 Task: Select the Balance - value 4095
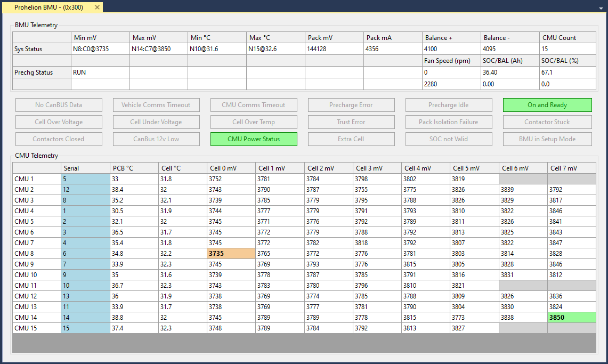(510, 49)
